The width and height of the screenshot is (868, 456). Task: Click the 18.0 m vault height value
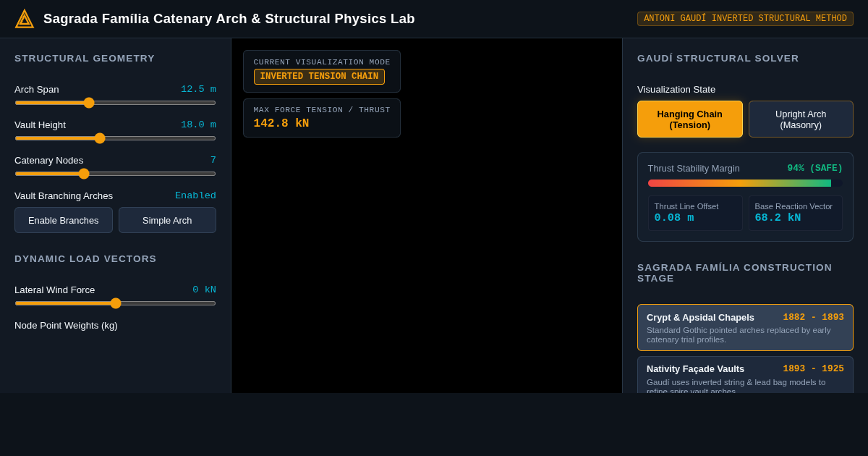click(198, 125)
